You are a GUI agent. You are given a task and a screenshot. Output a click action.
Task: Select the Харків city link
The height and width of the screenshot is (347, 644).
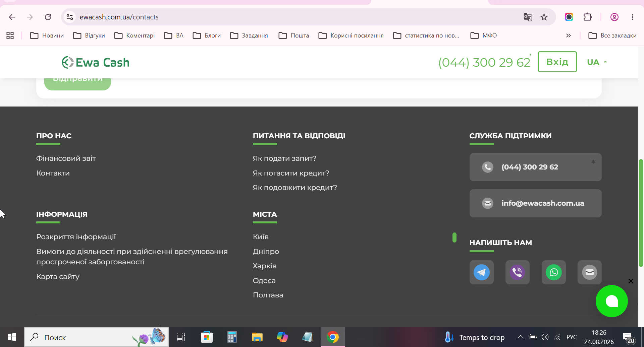pyautogui.click(x=264, y=266)
